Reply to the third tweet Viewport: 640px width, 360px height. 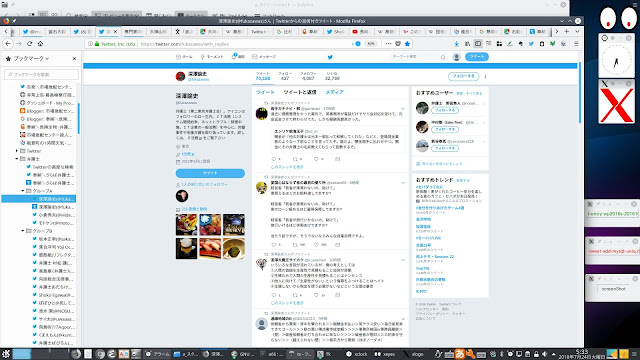click(x=273, y=295)
